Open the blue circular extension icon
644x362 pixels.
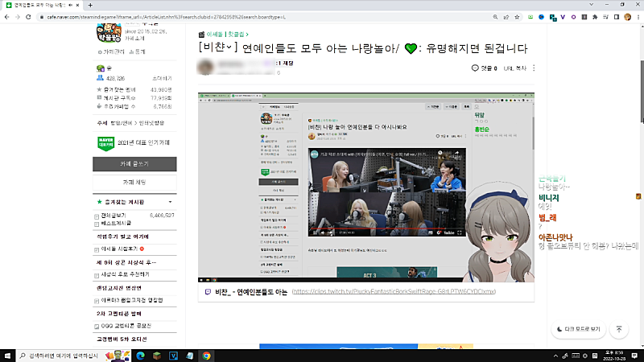(541, 17)
